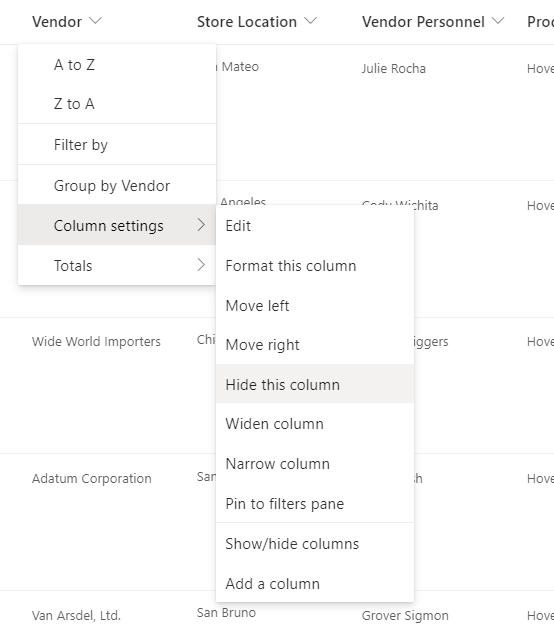The height and width of the screenshot is (631, 554).
Task: Open the Vendor column header dropdown chevron
Action: coord(95,21)
